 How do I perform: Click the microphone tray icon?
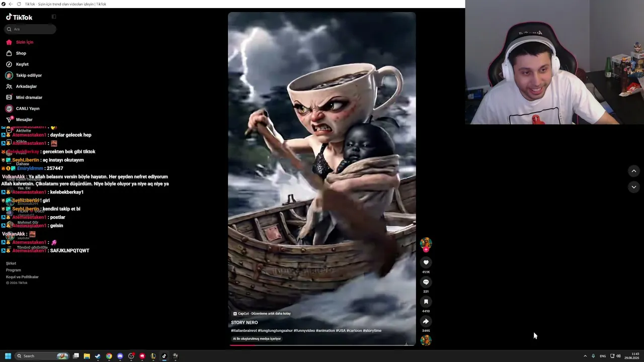pyautogui.click(x=594, y=356)
